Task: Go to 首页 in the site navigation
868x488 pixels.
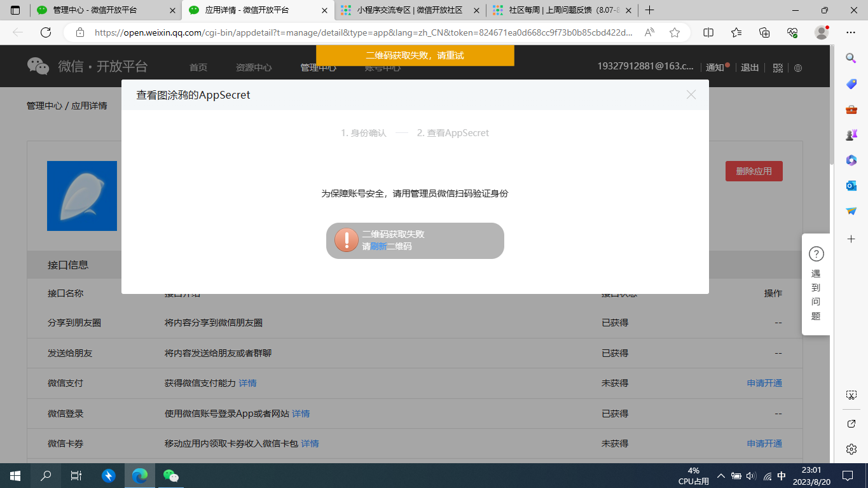Action: tap(198, 67)
